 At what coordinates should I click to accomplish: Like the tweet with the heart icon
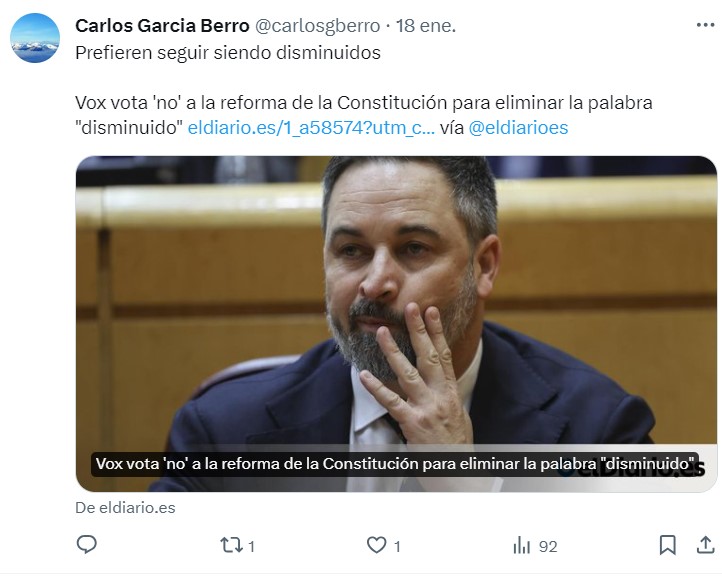(x=376, y=545)
